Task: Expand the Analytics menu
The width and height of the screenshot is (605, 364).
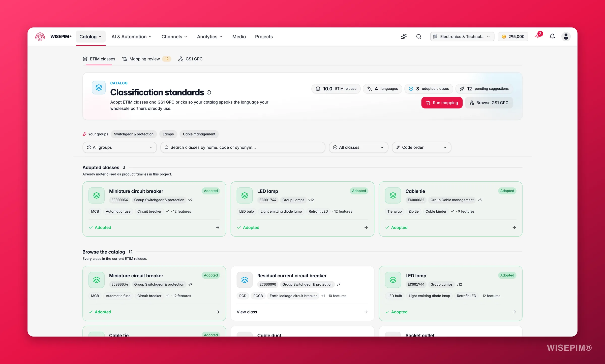Action: [210, 37]
